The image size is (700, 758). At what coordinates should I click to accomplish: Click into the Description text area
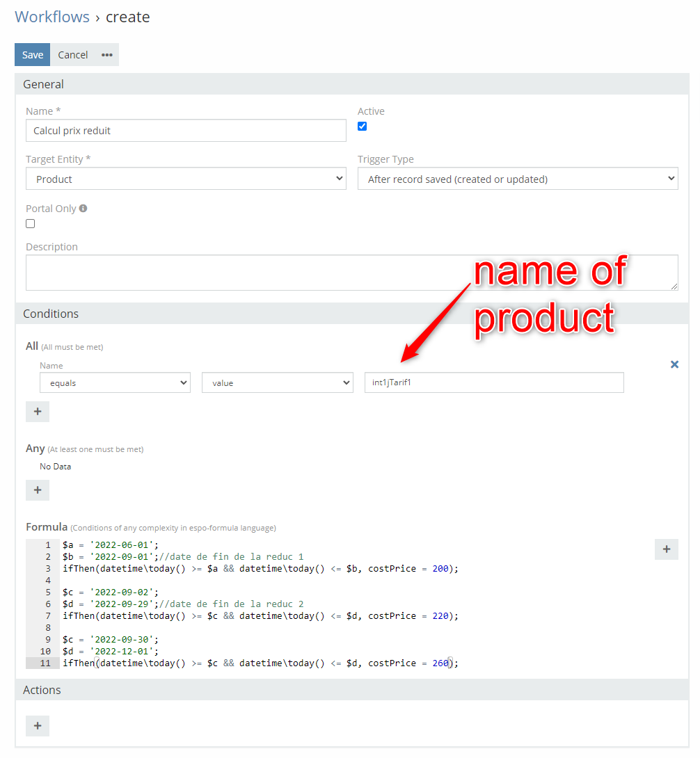point(351,273)
